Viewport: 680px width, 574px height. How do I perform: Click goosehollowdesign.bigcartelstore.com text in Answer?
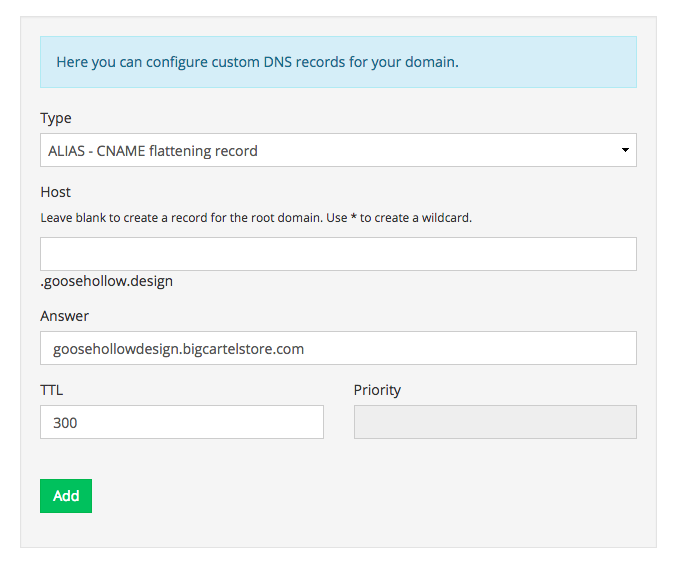[x=178, y=349]
